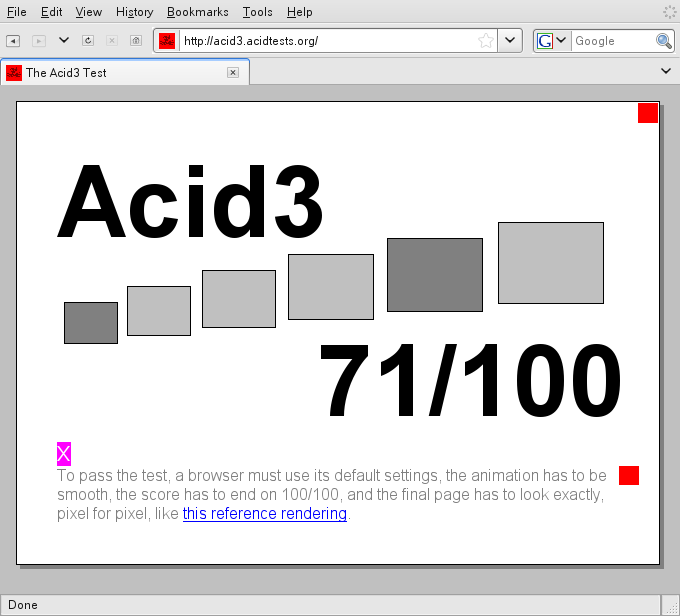Click the Google search input field
Image resolution: width=680 pixels, height=616 pixels.
pyautogui.click(x=614, y=41)
